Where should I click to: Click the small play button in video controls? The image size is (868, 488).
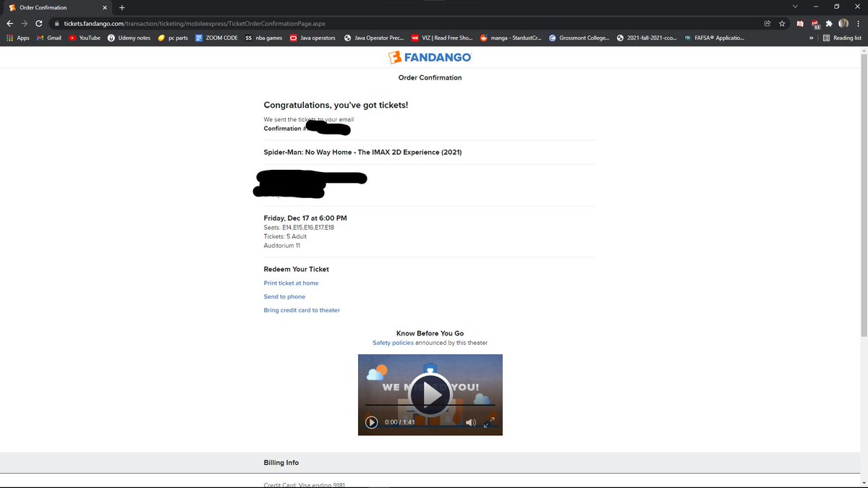pos(371,422)
